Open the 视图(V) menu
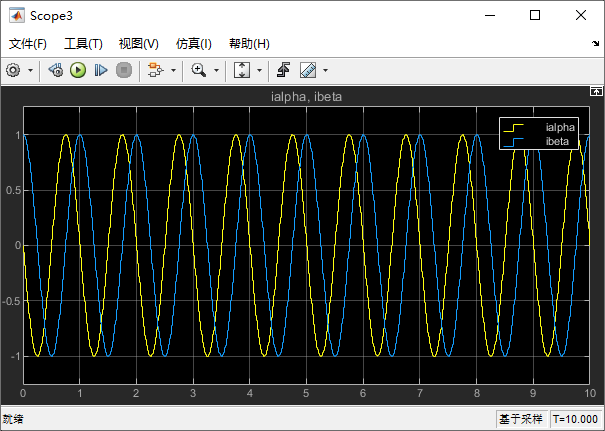Image resolution: width=605 pixels, height=431 pixels. 139,44
